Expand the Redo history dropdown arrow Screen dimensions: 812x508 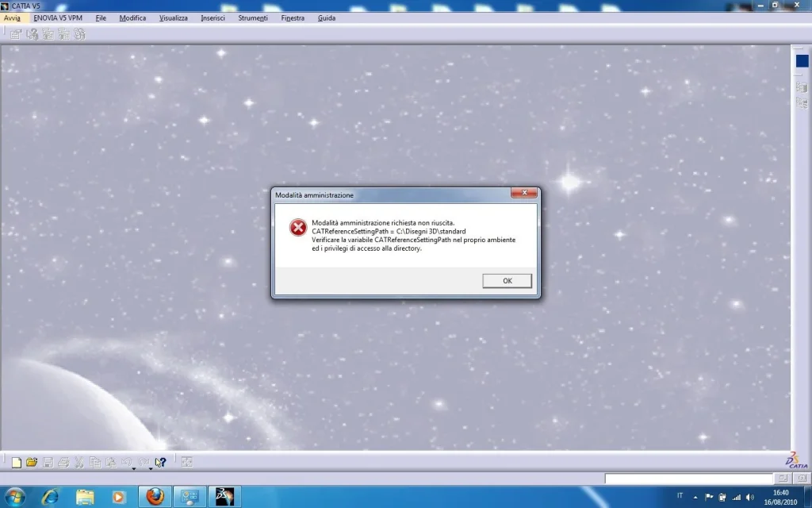click(151, 468)
